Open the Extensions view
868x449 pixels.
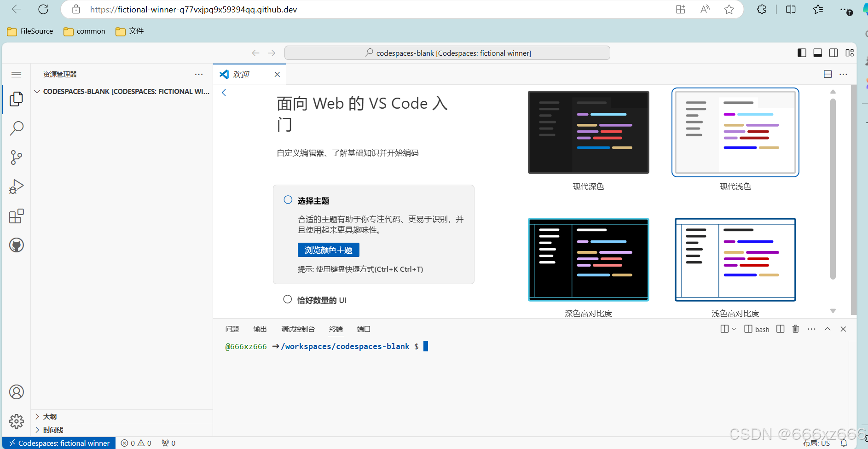tap(17, 216)
